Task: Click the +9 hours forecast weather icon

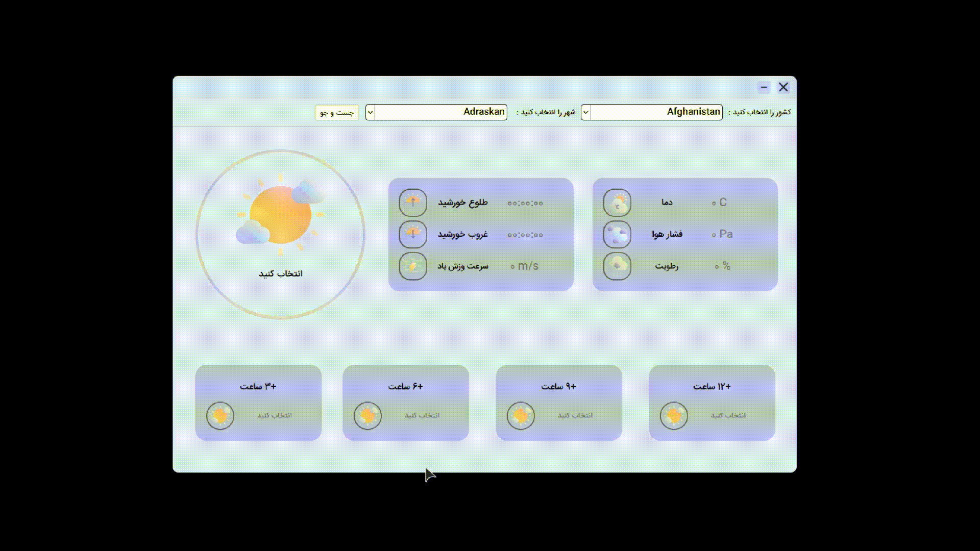Action: tap(521, 416)
